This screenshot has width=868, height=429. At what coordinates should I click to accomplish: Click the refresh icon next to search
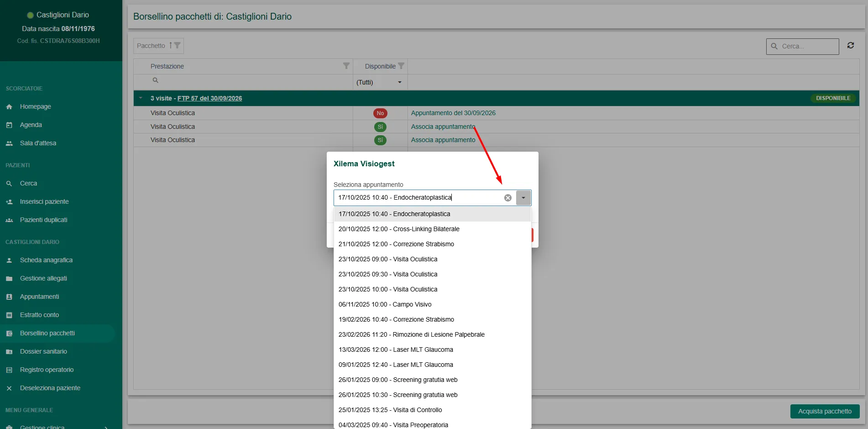(851, 45)
